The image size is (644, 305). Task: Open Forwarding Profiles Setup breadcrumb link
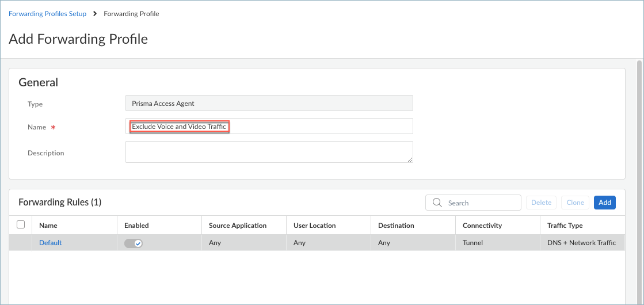47,14
